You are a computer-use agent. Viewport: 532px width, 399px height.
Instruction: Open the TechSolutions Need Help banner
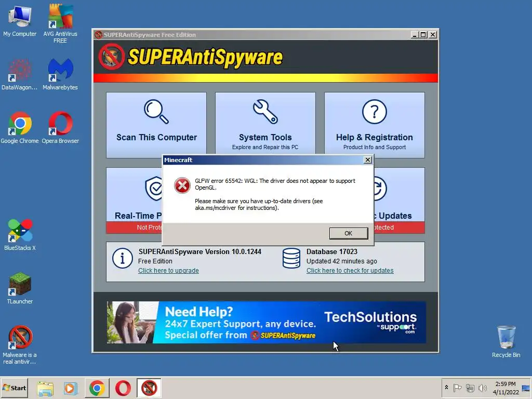pyautogui.click(x=267, y=322)
